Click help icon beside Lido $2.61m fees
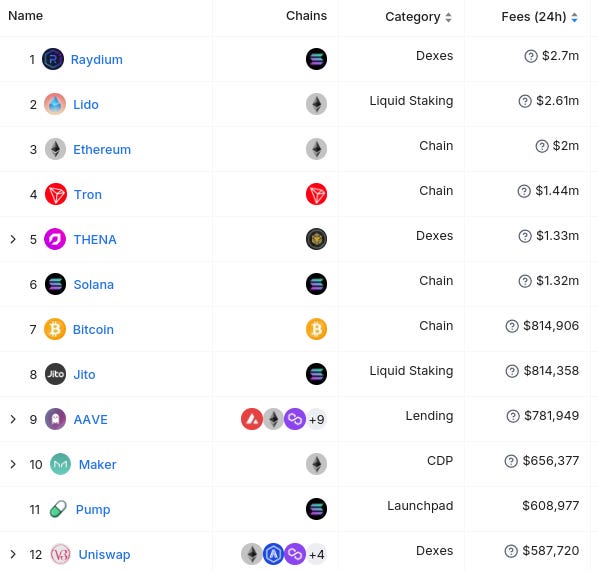Image resolution: width=598 pixels, height=571 pixels. 525,101
